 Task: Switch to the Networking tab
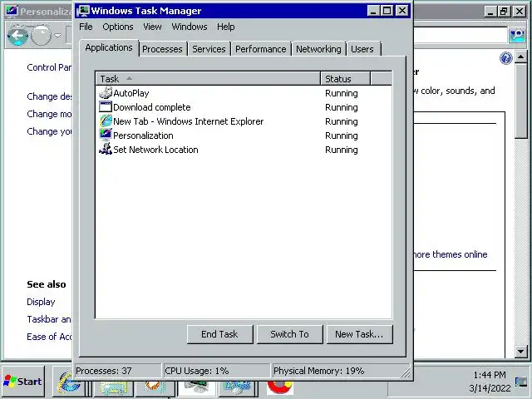318,49
